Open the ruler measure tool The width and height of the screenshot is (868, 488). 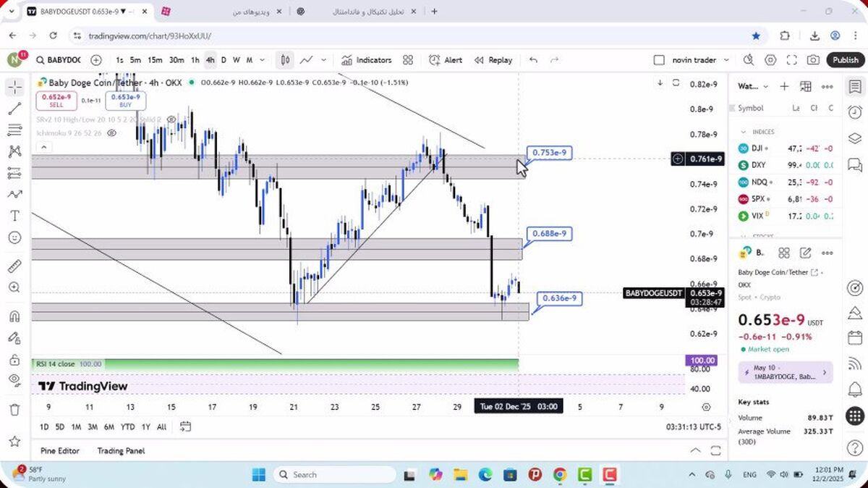[x=14, y=266]
